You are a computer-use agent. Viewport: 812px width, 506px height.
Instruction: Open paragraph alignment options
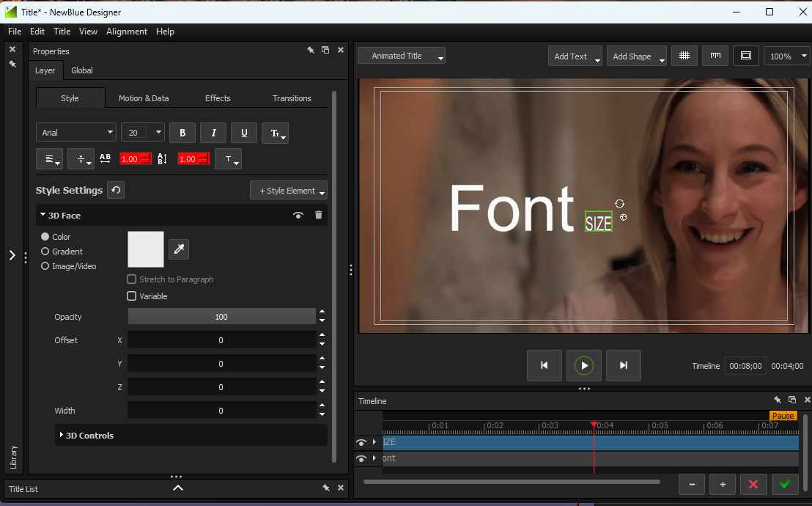click(x=50, y=159)
